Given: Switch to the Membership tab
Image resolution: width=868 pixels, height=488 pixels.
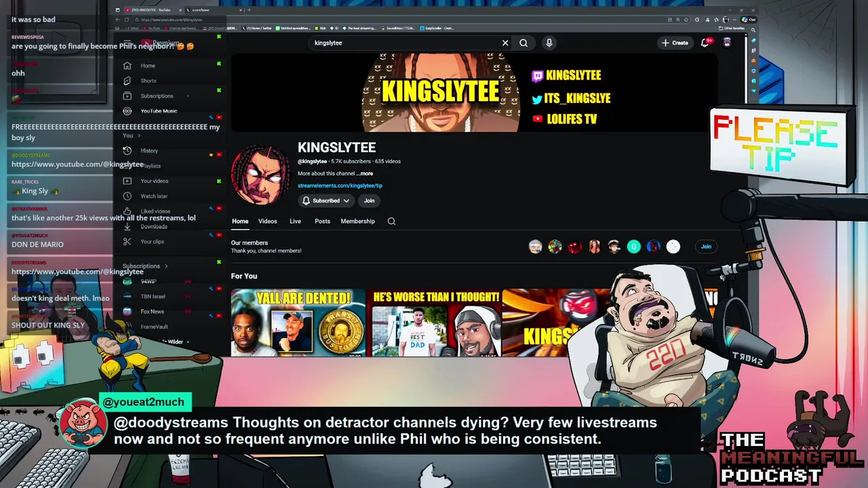Looking at the screenshot, I should tap(357, 221).
